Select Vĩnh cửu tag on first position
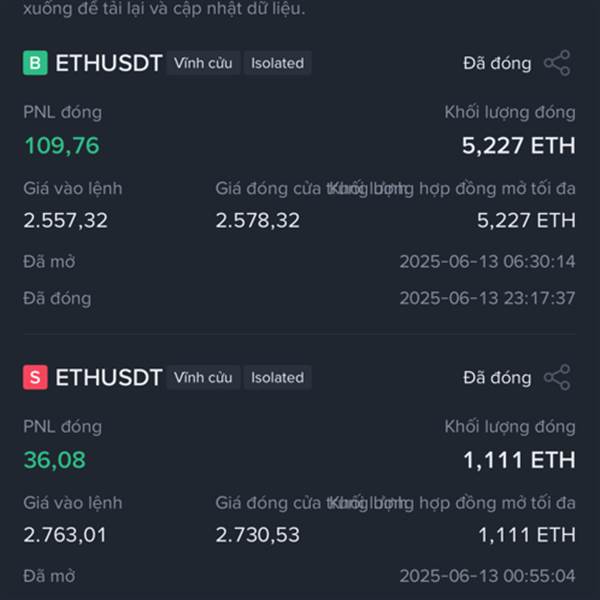The height and width of the screenshot is (600, 600). [203, 63]
